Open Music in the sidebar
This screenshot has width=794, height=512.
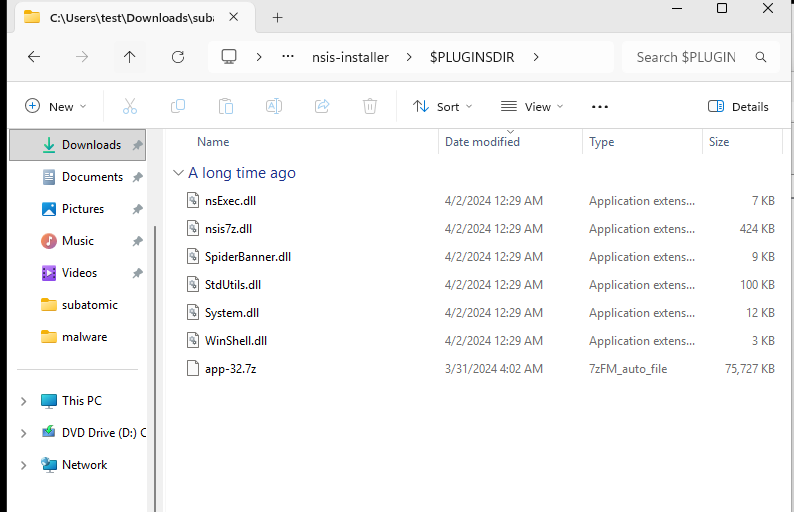point(77,241)
